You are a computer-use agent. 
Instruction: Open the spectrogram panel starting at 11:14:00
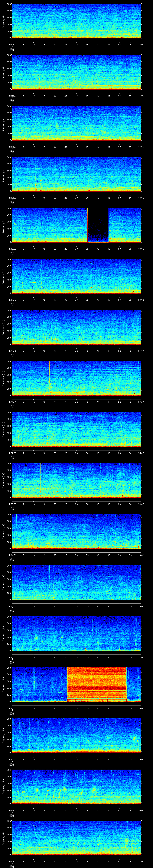pos(76,21)
